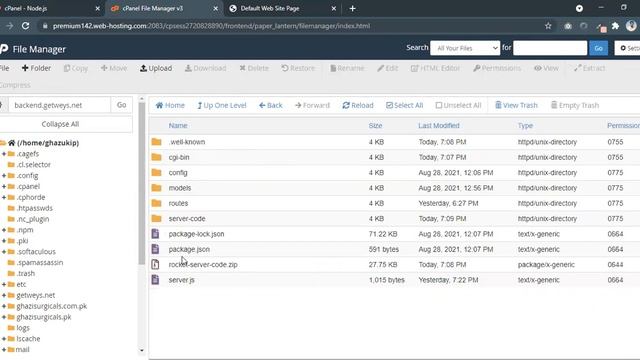Image resolution: width=640 pixels, height=360 pixels.
Task: Open the HTML Editor tool
Action: 435,68
